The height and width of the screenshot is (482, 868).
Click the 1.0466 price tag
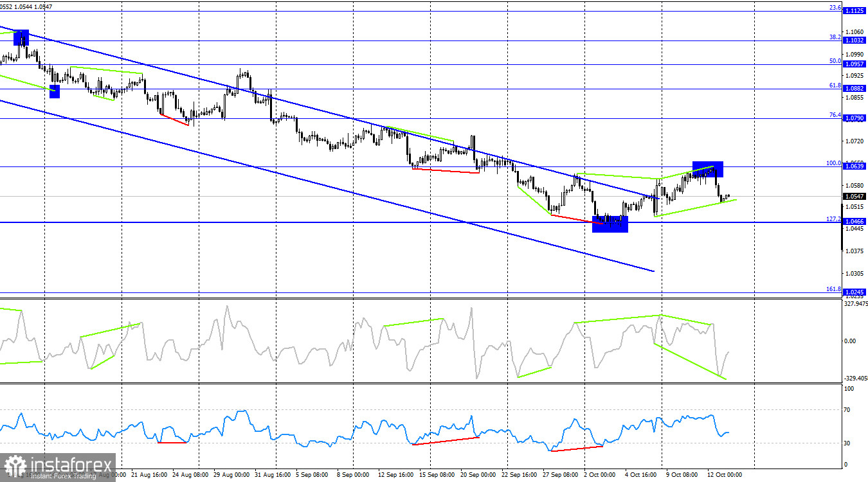click(x=854, y=221)
